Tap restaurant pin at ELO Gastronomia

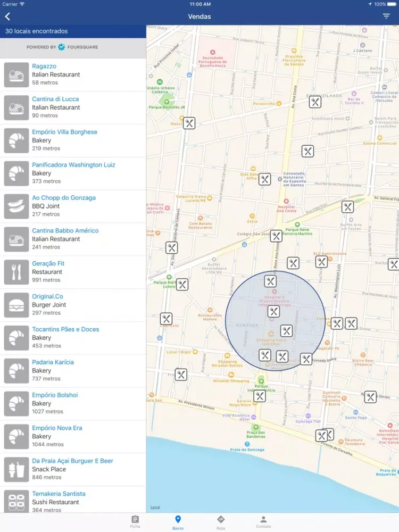tap(321, 262)
